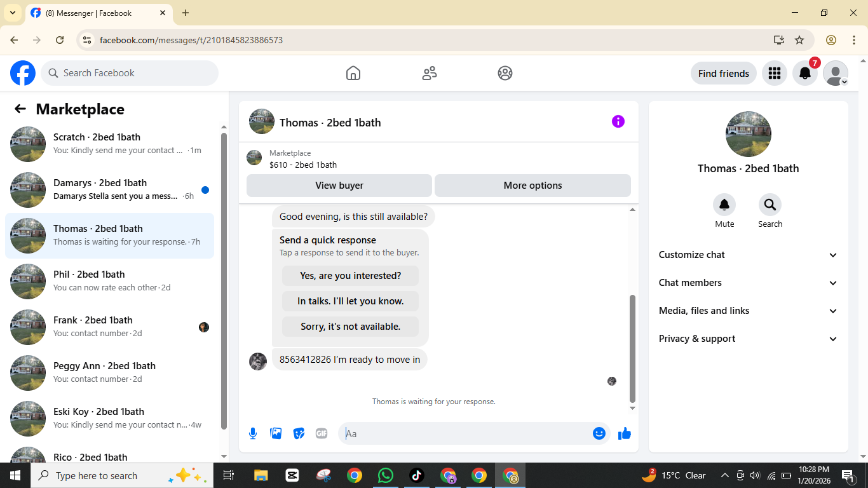Open a new browser tab
868x488 pixels.
point(186,13)
